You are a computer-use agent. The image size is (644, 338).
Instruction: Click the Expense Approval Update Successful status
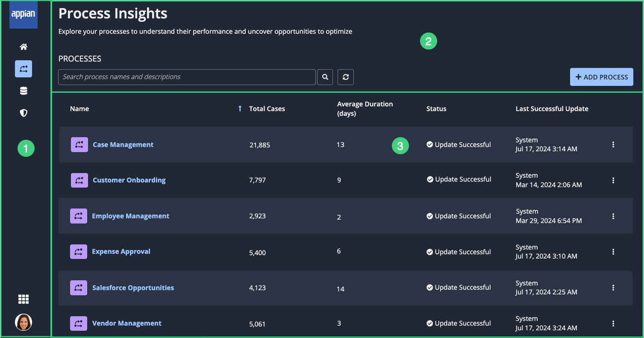coord(459,252)
